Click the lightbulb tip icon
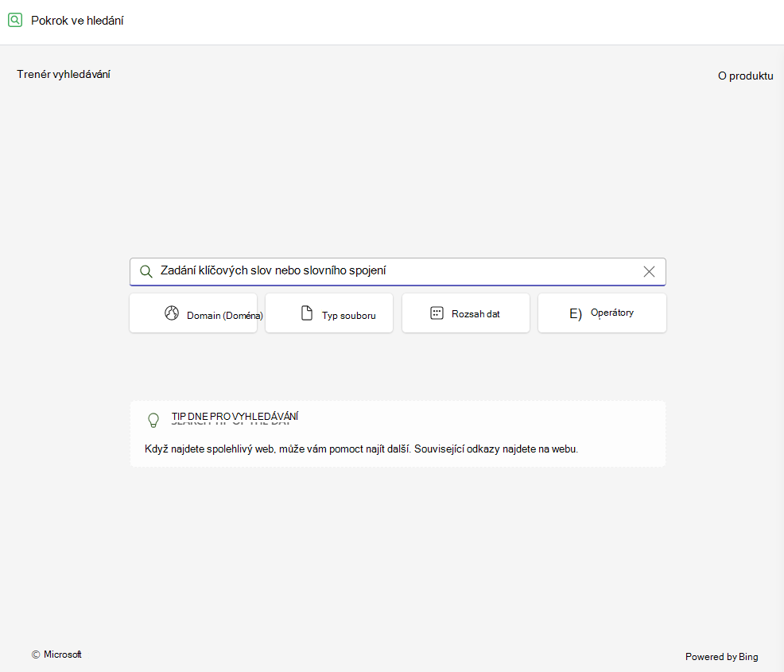This screenshot has width=784, height=672. click(x=153, y=420)
